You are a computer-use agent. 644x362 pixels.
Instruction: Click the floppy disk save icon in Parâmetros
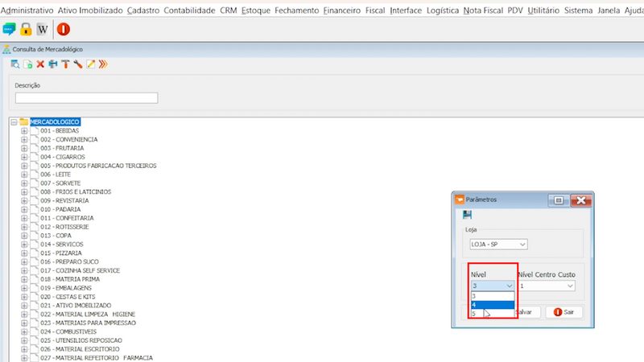tap(467, 215)
